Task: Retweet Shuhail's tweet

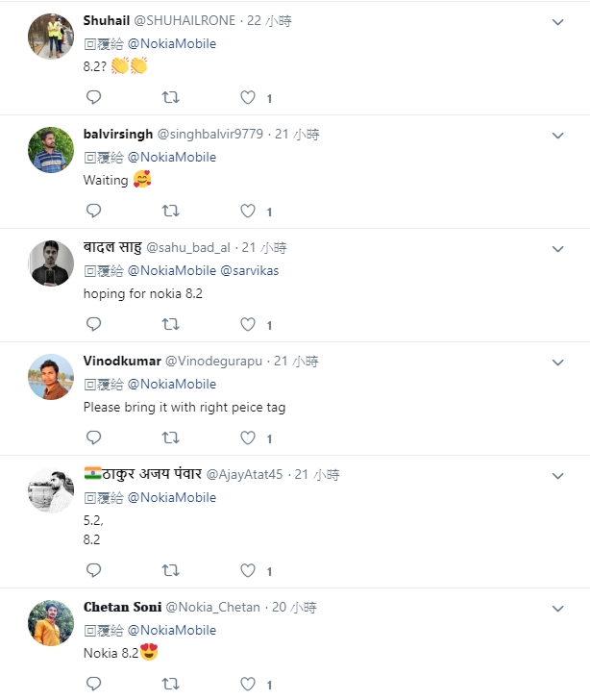Action: tap(170, 97)
